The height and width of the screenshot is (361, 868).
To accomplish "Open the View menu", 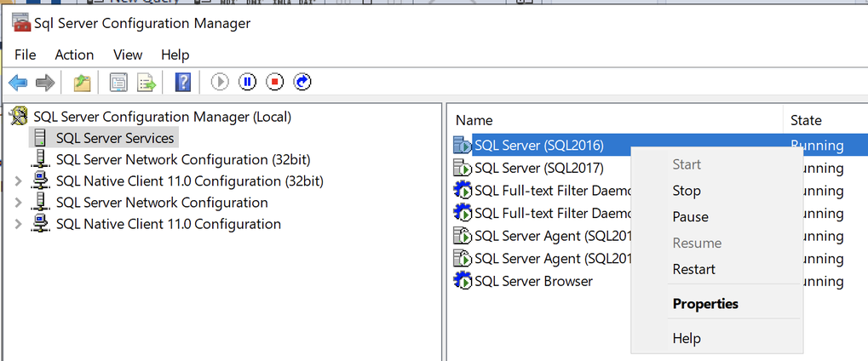I will 128,54.
